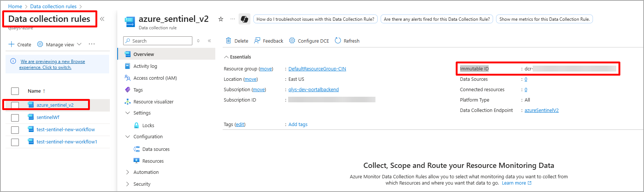The height and width of the screenshot is (192, 644).
Task: Open the test-sentinel-new-workflow1 rule
Action: tap(67, 142)
